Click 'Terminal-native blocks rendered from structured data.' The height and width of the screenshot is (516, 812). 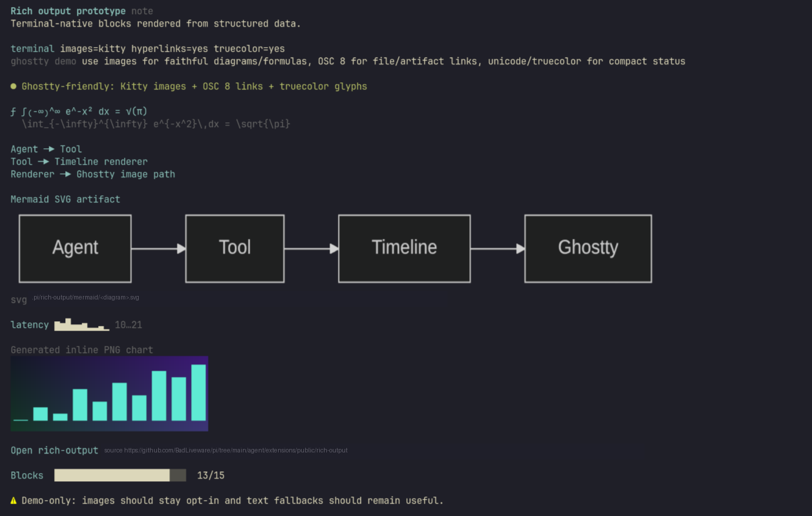tap(156, 24)
